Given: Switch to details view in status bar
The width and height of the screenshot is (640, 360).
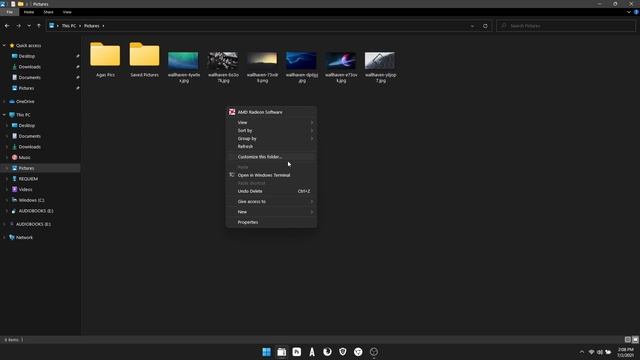Looking at the screenshot, I should coord(628,340).
